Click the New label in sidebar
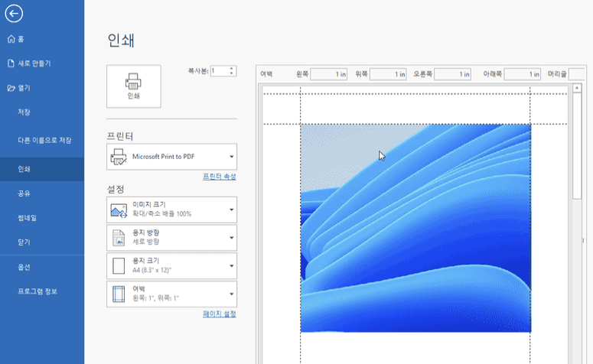This screenshot has height=364, width=593. pyautogui.click(x=34, y=63)
